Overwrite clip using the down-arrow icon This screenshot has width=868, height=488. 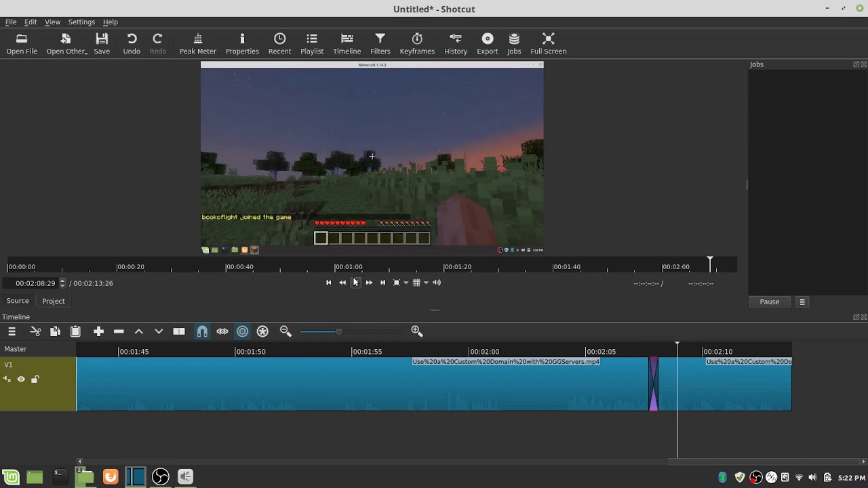(x=159, y=331)
